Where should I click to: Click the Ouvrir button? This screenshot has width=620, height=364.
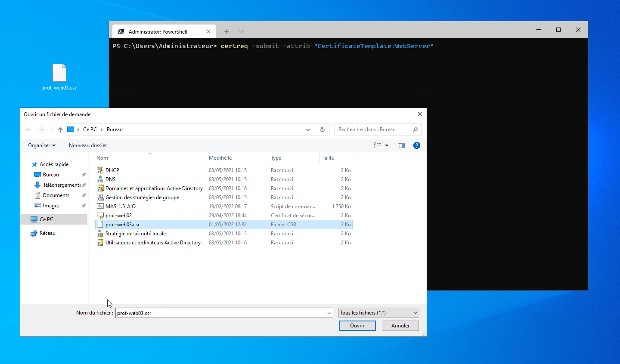click(357, 326)
